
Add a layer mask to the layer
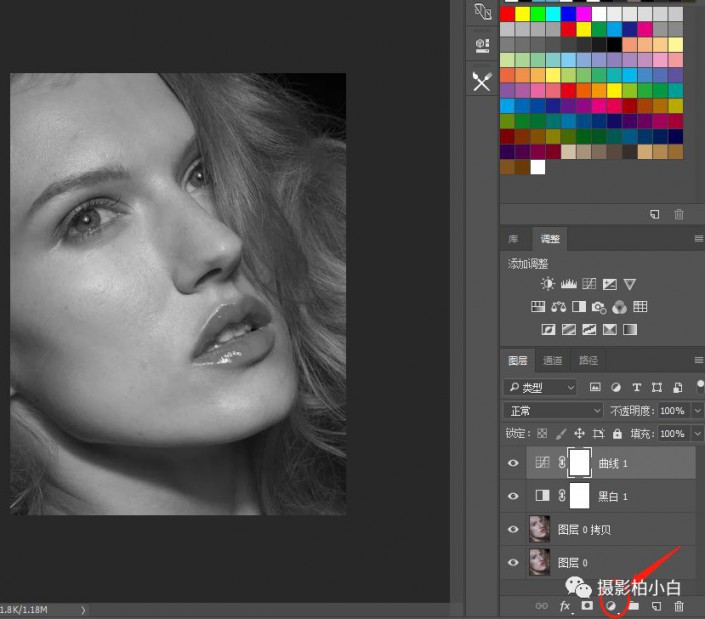pyautogui.click(x=587, y=606)
